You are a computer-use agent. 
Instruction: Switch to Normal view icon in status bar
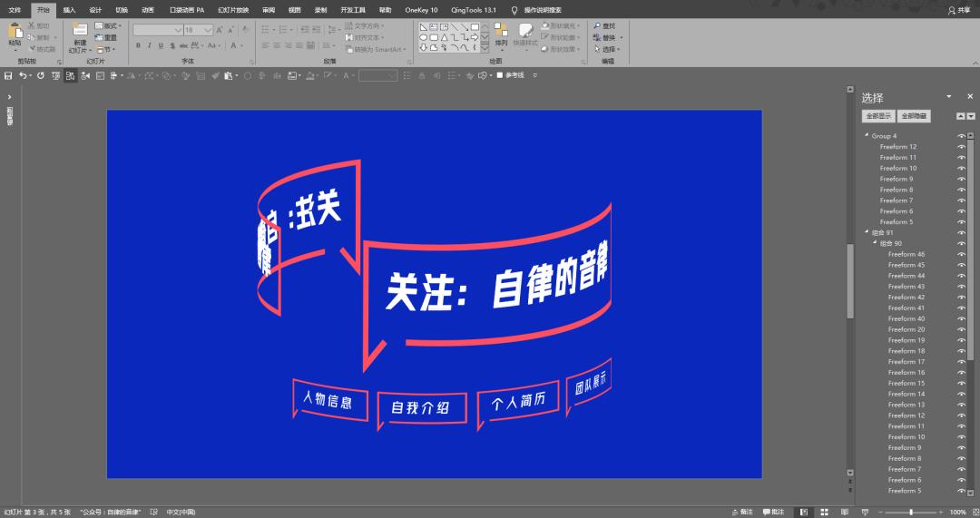coord(804,513)
